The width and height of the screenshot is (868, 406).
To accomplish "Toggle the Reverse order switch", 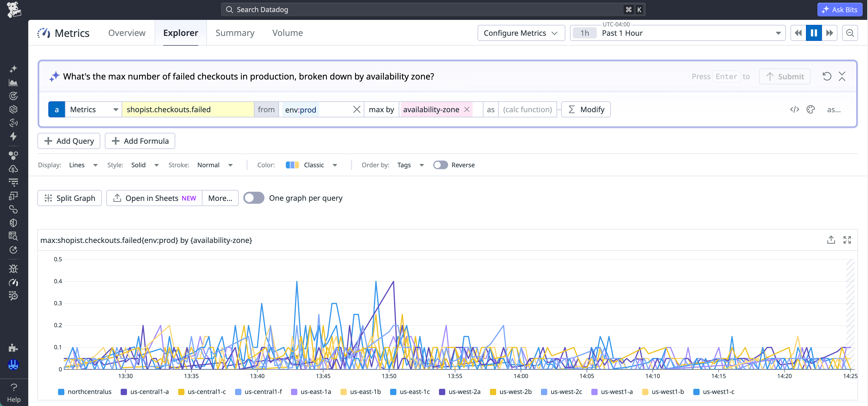I will click(x=440, y=165).
